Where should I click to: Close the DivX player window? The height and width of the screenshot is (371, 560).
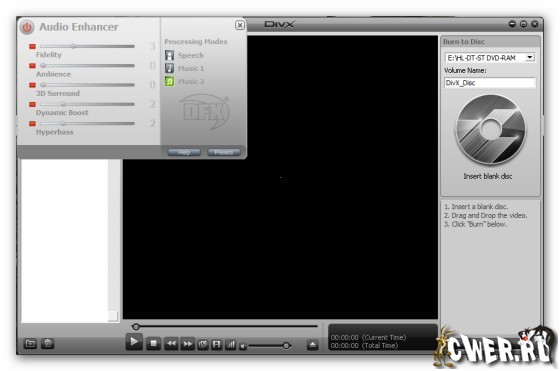(x=535, y=24)
